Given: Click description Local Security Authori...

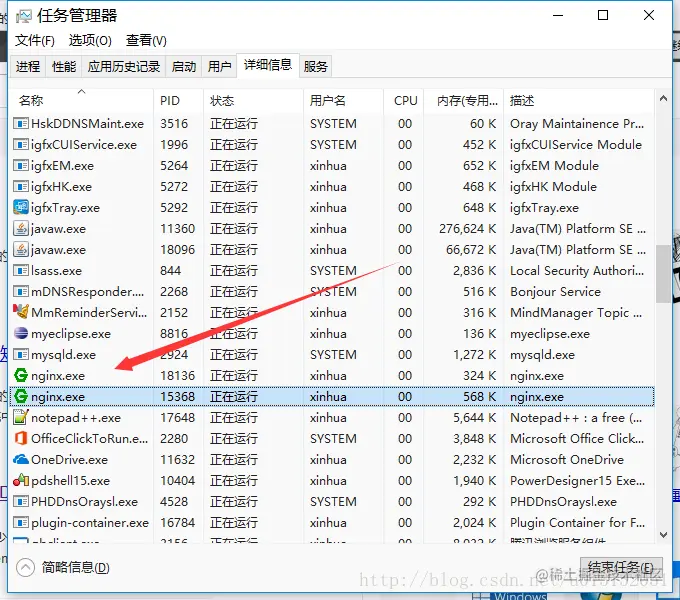Looking at the screenshot, I should coord(577,271).
